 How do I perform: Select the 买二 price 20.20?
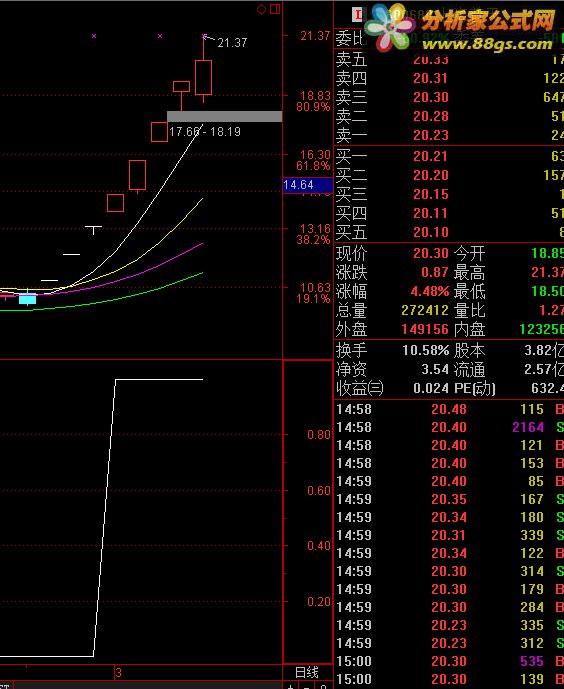(x=430, y=175)
